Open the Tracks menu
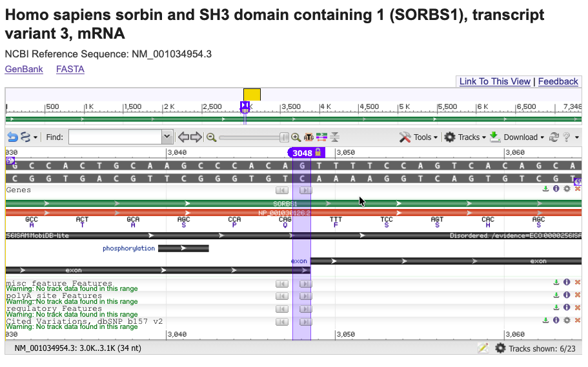 (465, 137)
